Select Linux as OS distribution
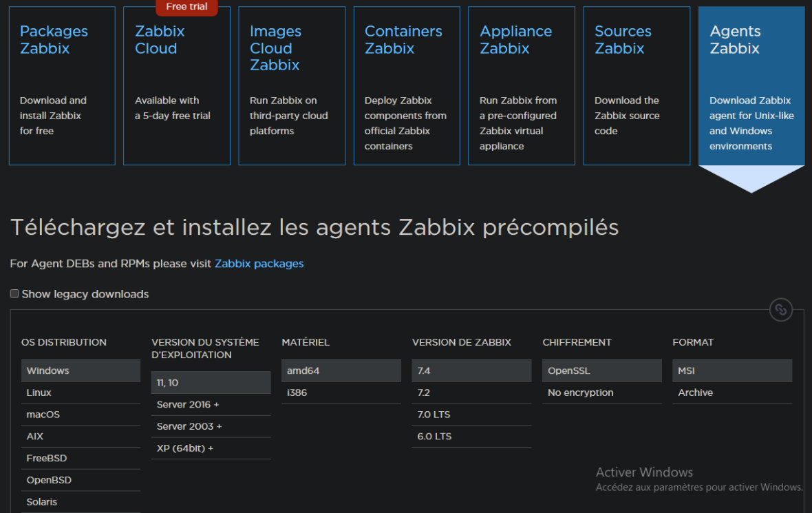 [x=39, y=392]
